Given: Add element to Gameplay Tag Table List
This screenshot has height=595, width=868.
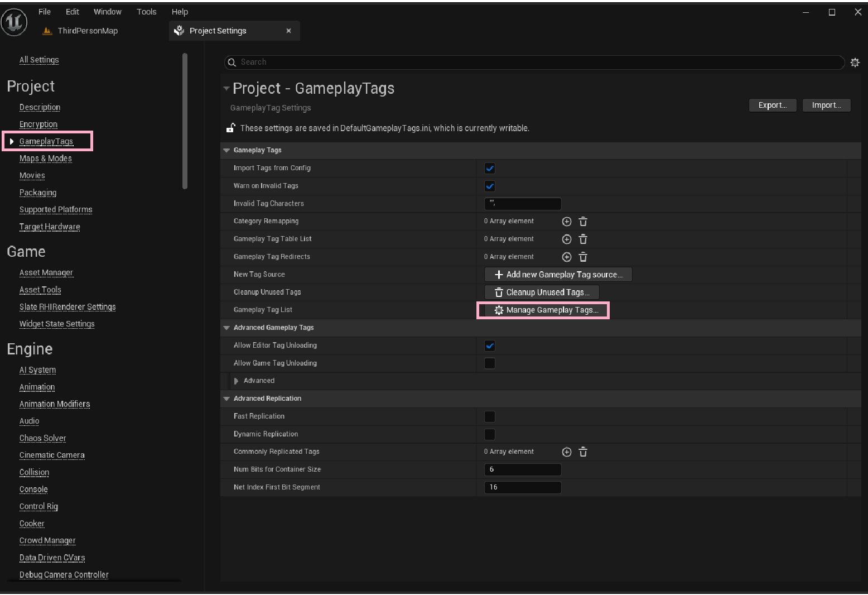Looking at the screenshot, I should (x=567, y=239).
